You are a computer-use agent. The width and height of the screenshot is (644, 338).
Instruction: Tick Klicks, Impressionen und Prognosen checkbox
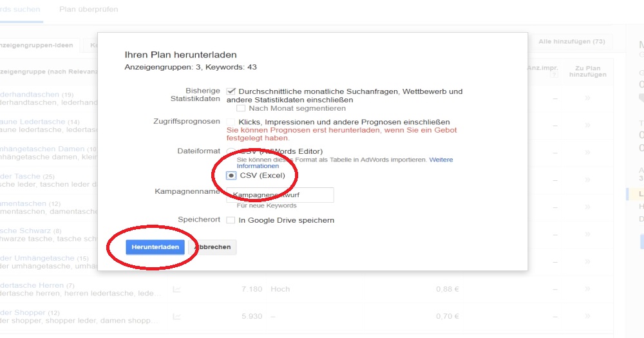point(231,122)
